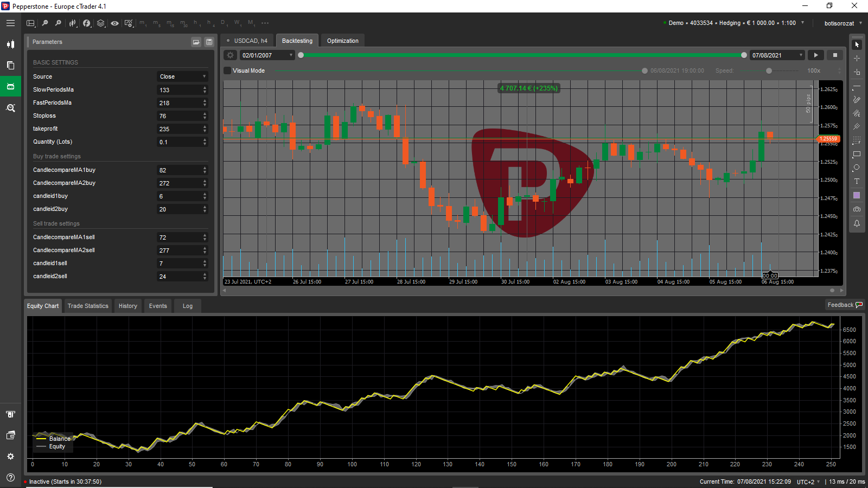
Task: Open the candlestick chart type icon
Action: (x=73, y=23)
